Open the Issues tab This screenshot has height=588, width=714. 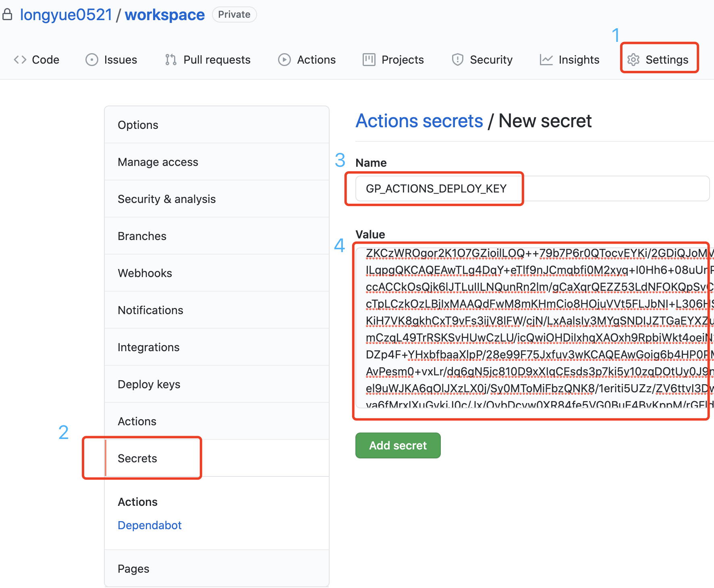111,60
